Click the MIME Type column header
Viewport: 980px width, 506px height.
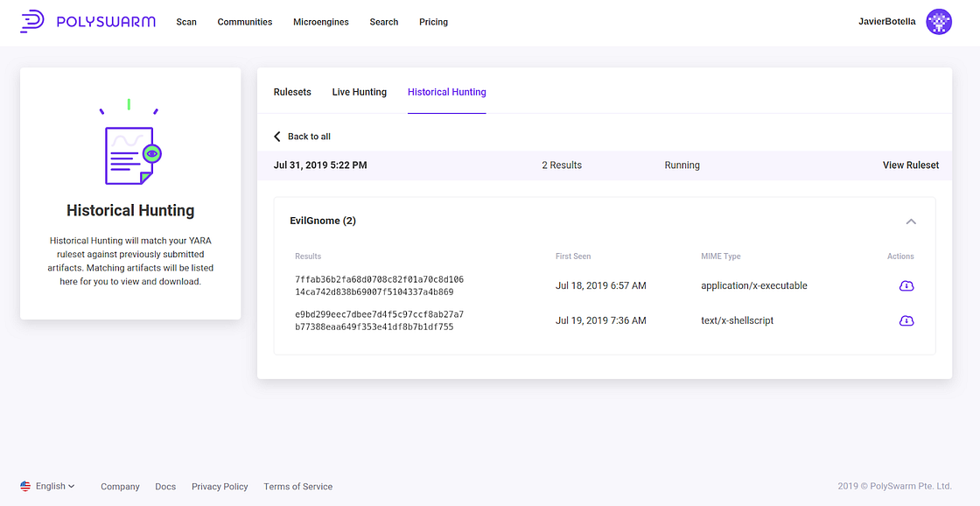[x=721, y=257]
